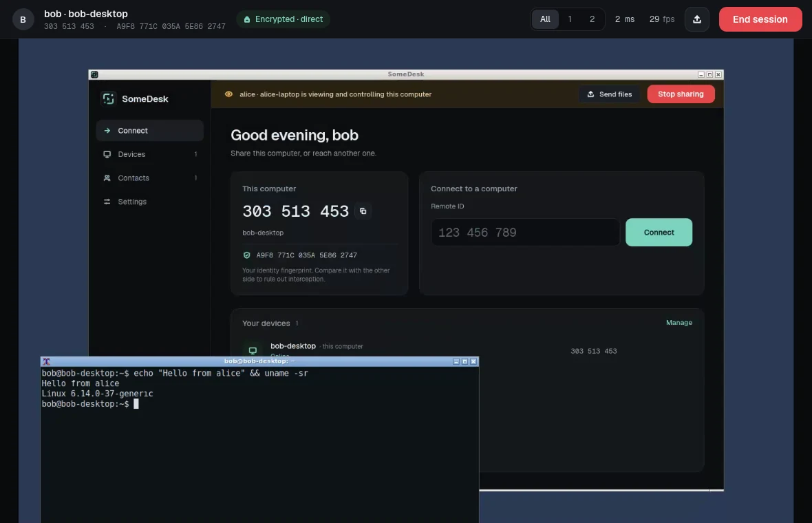This screenshot has width=812, height=523.
Task: Minimize the SomeDesk window
Action: pyautogui.click(x=701, y=74)
